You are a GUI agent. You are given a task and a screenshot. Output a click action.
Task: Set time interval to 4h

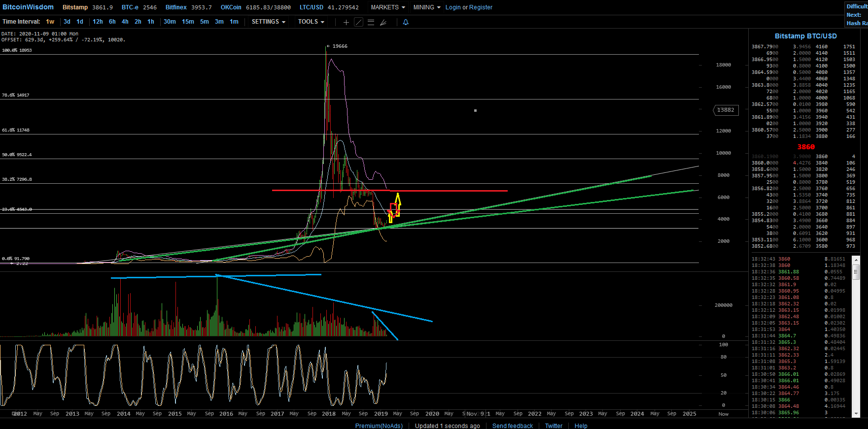pyautogui.click(x=125, y=22)
